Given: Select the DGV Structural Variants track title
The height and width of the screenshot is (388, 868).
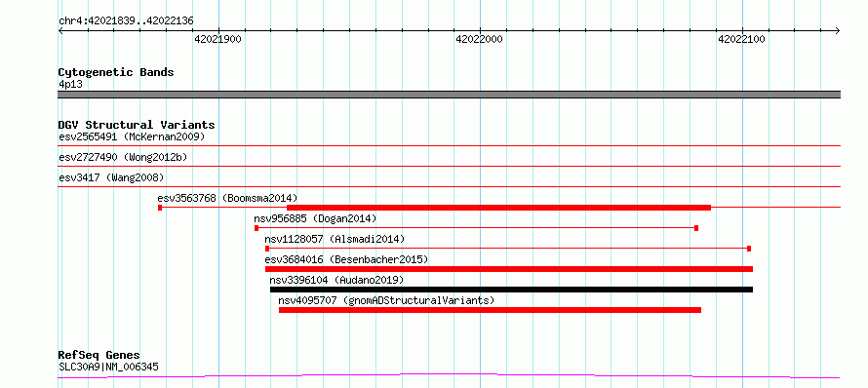Looking at the screenshot, I should [x=137, y=125].
